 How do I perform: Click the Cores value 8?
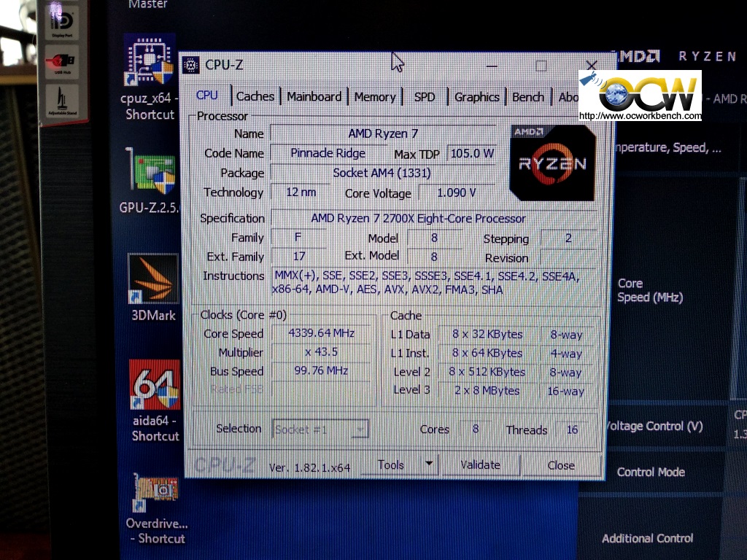coord(476,429)
